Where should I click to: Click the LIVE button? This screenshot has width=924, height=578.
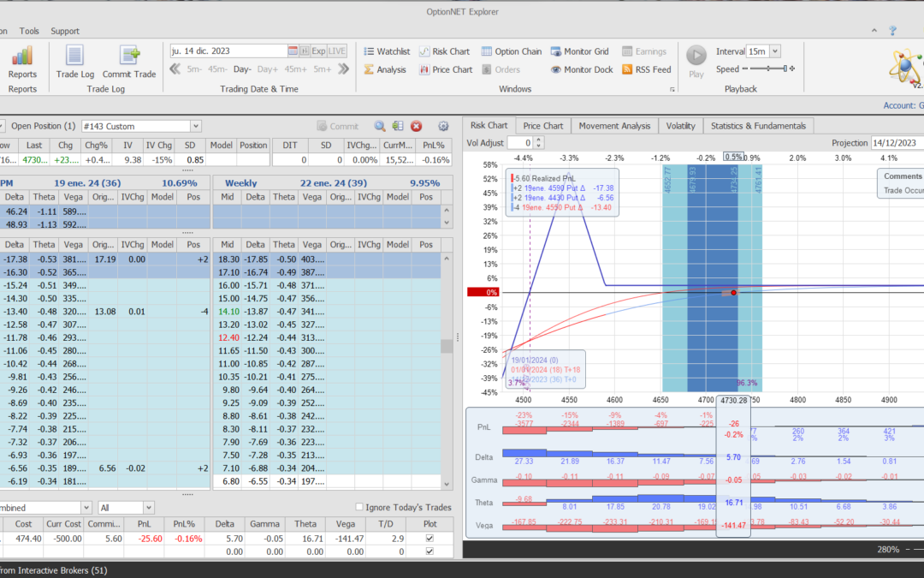[338, 51]
